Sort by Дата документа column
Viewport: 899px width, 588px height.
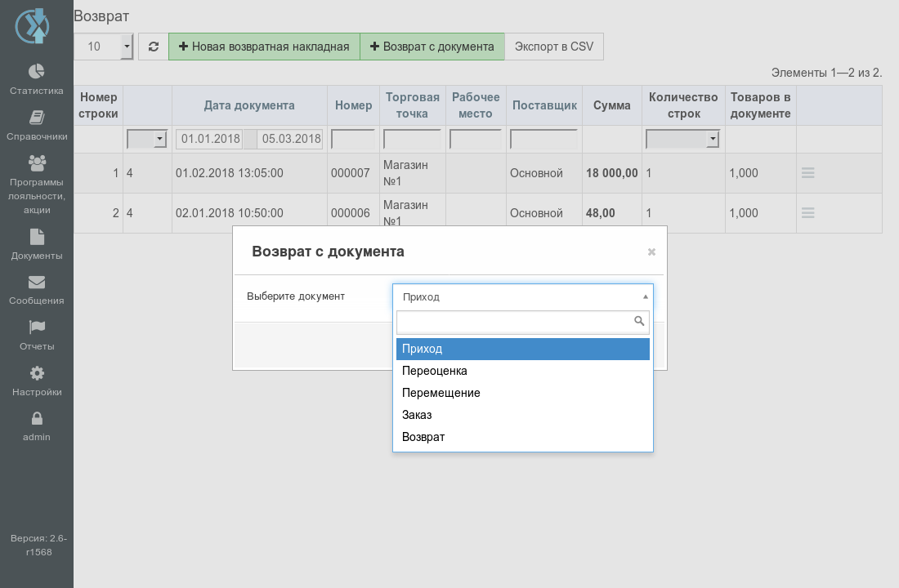[249, 105]
